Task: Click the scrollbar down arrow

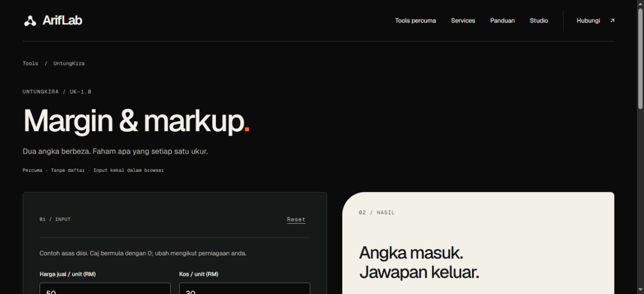Action: pyautogui.click(x=640, y=290)
